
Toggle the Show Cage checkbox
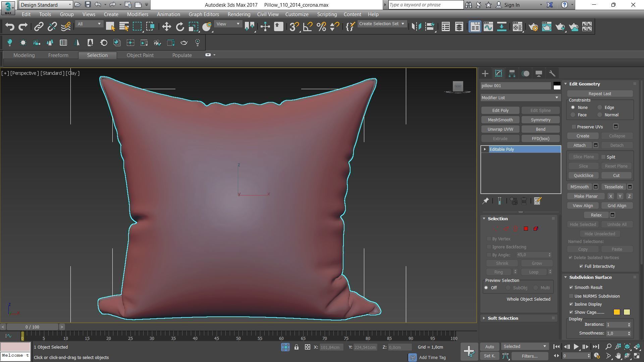[571, 312]
